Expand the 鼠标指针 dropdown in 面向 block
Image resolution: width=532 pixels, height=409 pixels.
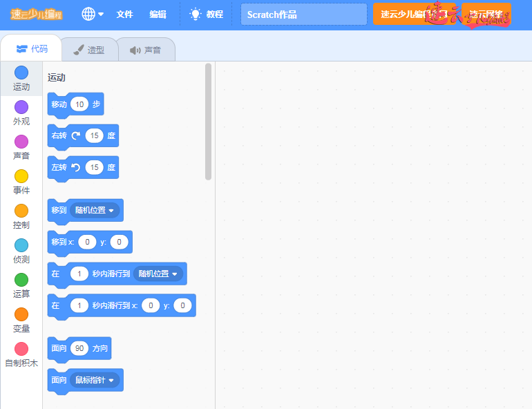coord(95,380)
